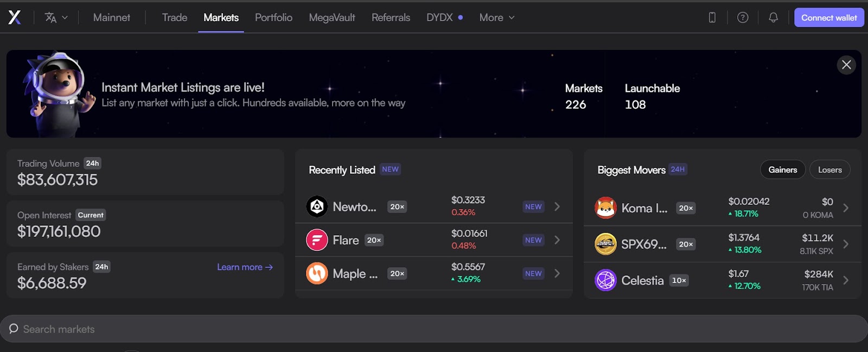Click the Biggest Movers heading
Image resolution: width=868 pixels, height=352 pixels.
tap(631, 170)
